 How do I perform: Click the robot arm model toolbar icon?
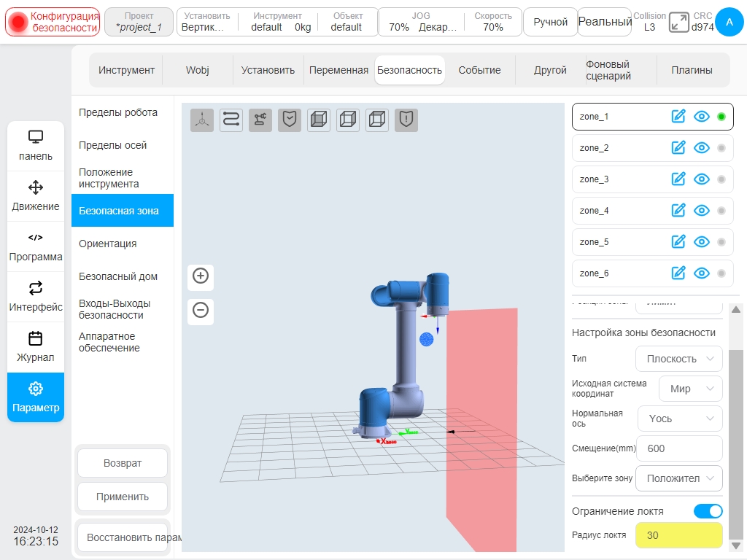(x=260, y=120)
